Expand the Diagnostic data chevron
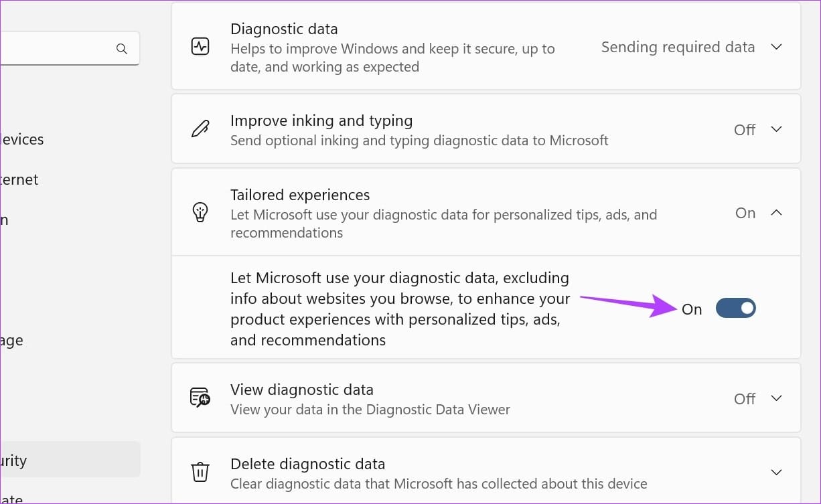 [776, 47]
